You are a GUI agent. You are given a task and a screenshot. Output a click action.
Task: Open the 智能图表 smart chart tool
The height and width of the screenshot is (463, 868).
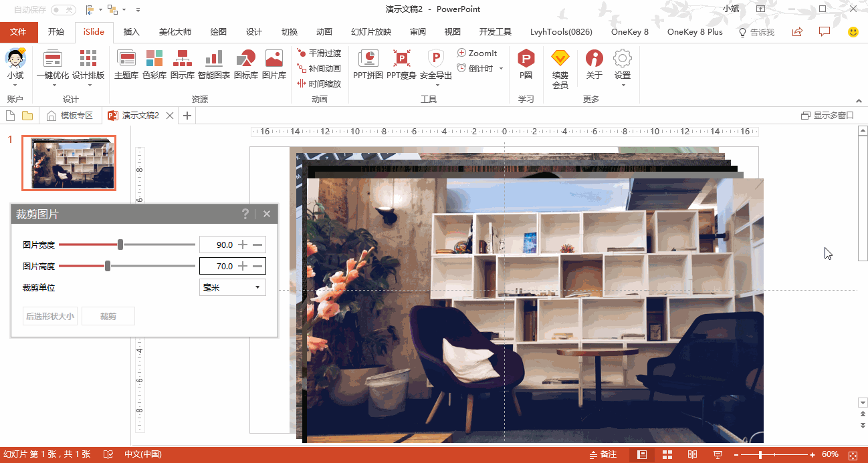(213, 64)
